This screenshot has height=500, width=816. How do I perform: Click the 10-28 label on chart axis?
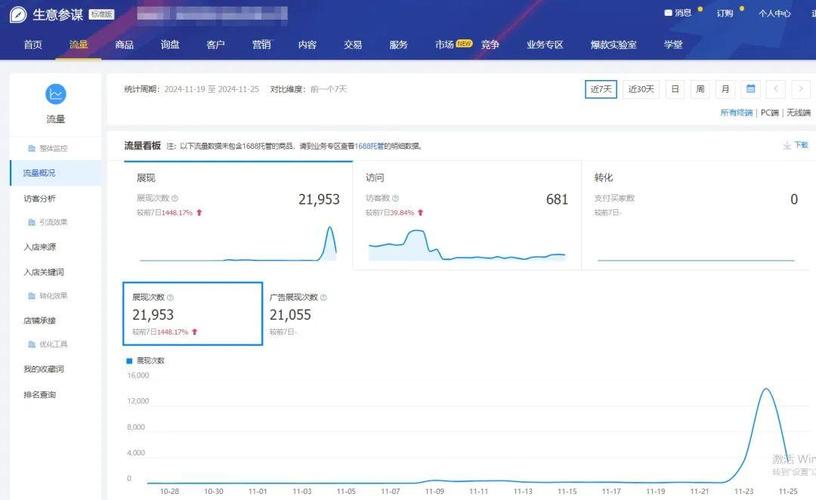click(170, 491)
